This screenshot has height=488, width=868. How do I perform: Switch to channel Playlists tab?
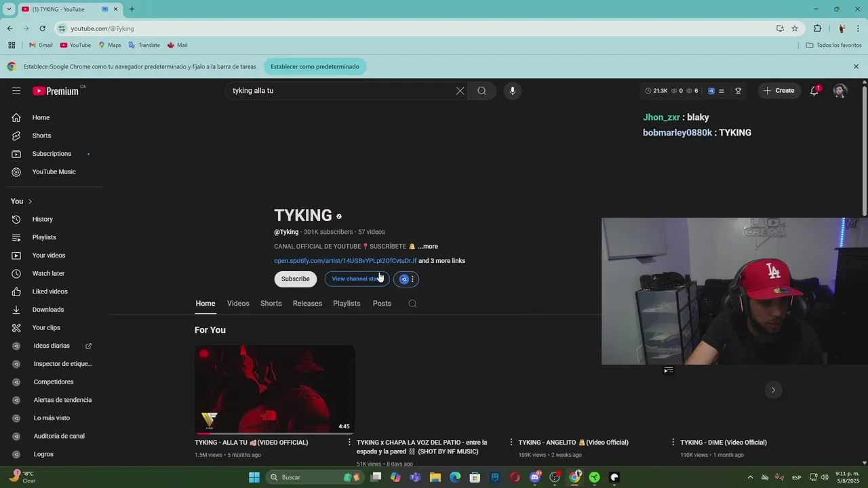pos(347,304)
